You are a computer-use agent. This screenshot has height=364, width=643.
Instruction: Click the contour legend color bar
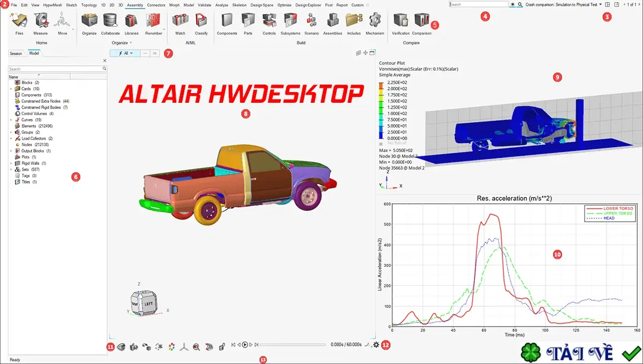pos(381,111)
